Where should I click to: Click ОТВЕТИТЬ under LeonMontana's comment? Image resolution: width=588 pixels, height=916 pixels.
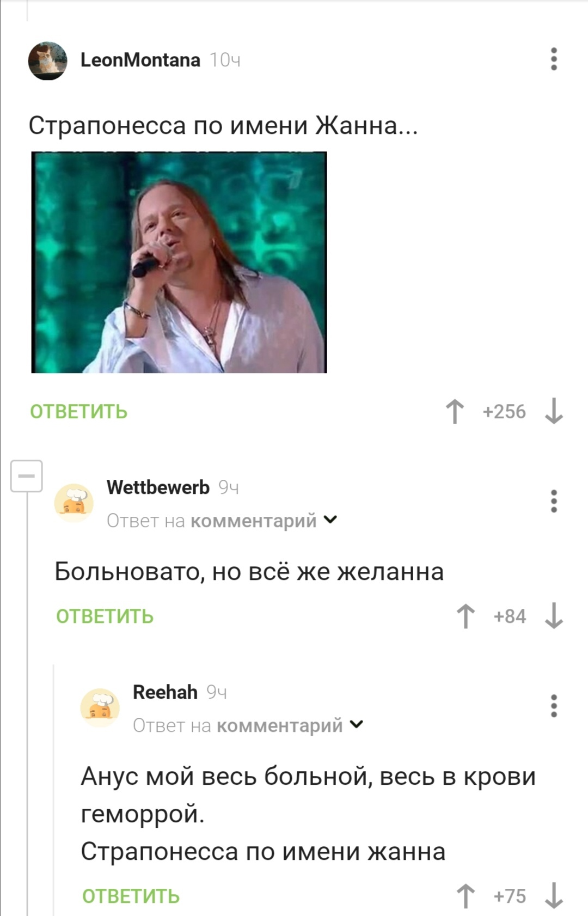click(x=78, y=412)
